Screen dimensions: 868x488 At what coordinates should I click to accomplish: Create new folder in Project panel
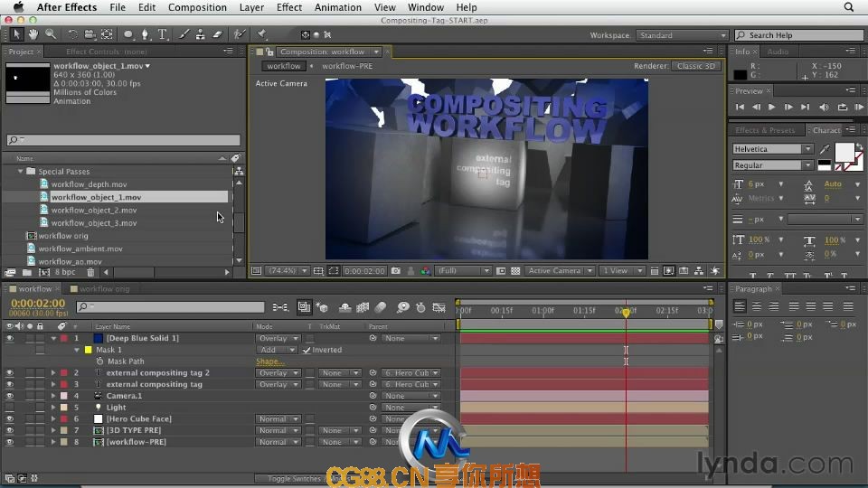coord(27,272)
